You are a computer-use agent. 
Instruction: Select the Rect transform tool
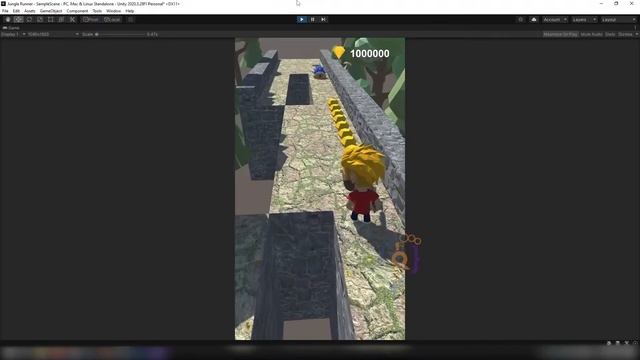coord(51,20)
